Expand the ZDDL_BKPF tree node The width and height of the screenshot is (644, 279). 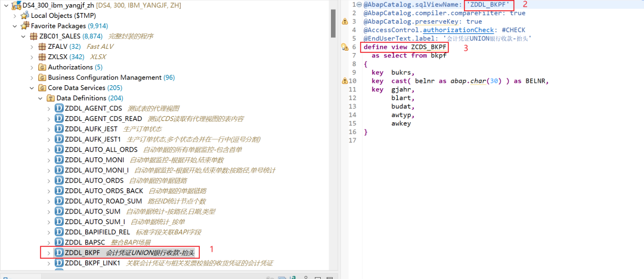click(x=48, y=252)
